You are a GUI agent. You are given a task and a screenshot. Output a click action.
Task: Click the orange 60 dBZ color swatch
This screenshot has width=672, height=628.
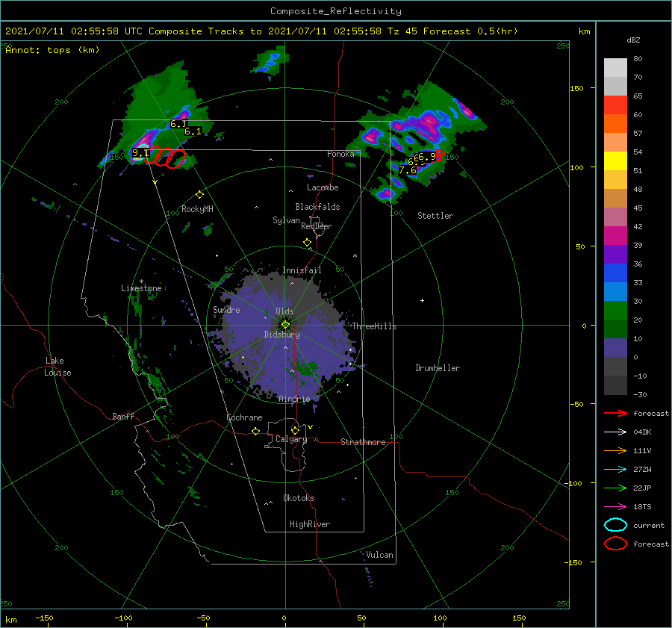[x=615, y=123]
